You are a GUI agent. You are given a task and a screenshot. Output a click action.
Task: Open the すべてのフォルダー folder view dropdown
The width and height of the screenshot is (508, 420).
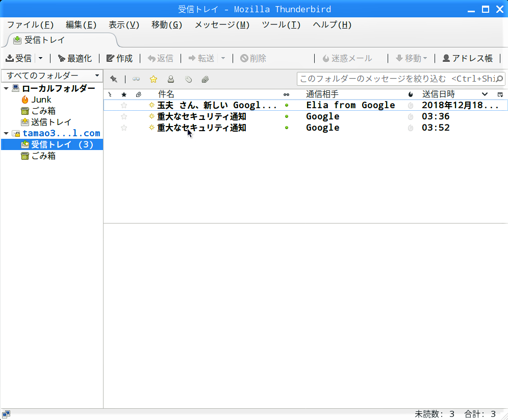(52, 76)
